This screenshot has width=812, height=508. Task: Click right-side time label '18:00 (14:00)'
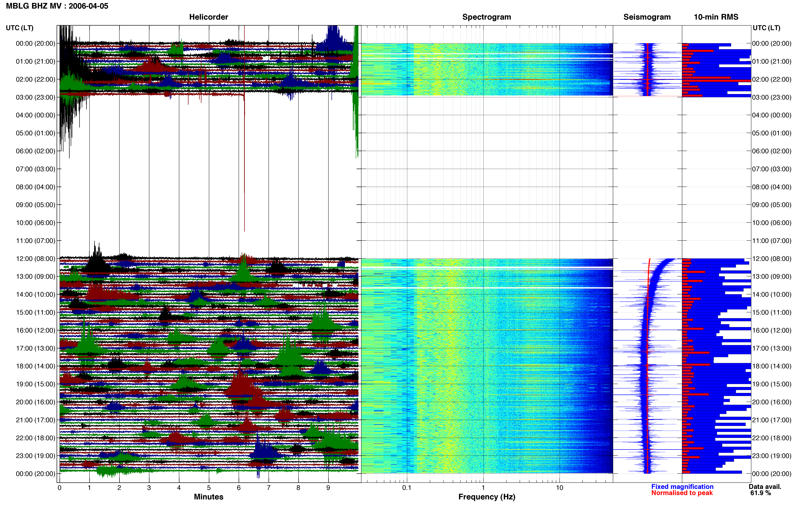point(772,366)
